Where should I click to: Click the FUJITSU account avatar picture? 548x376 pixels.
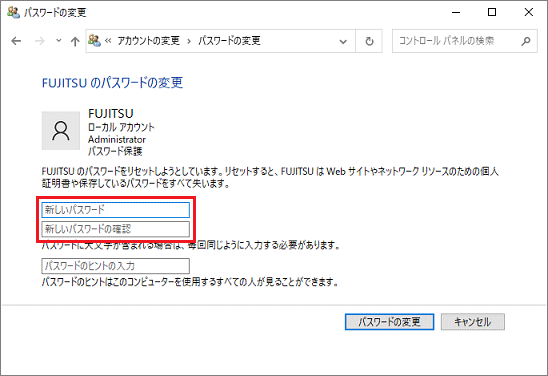(x=61, y=131)
